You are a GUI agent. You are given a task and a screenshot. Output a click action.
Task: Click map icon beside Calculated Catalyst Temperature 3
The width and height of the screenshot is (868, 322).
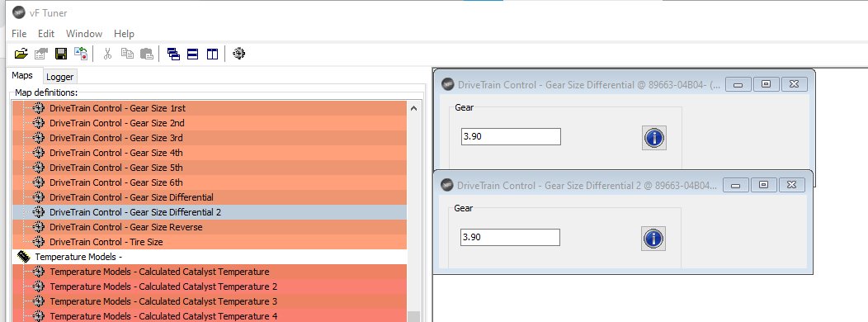(x=38, y=301)
